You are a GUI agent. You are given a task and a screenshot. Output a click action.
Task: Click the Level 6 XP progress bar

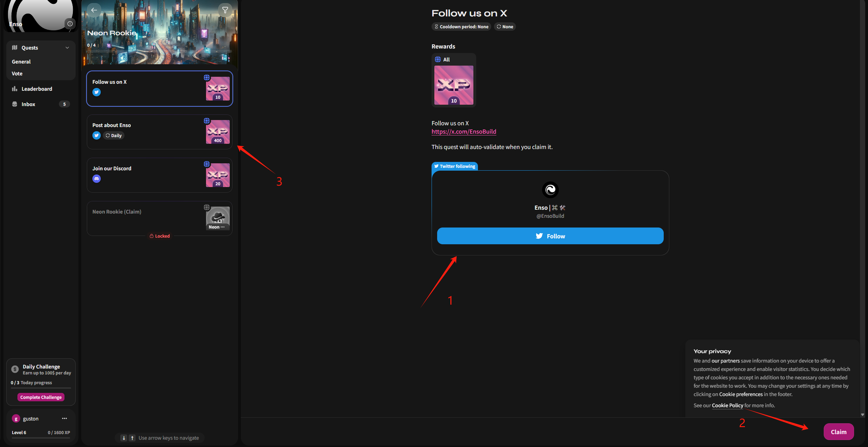tap(41, 438)
